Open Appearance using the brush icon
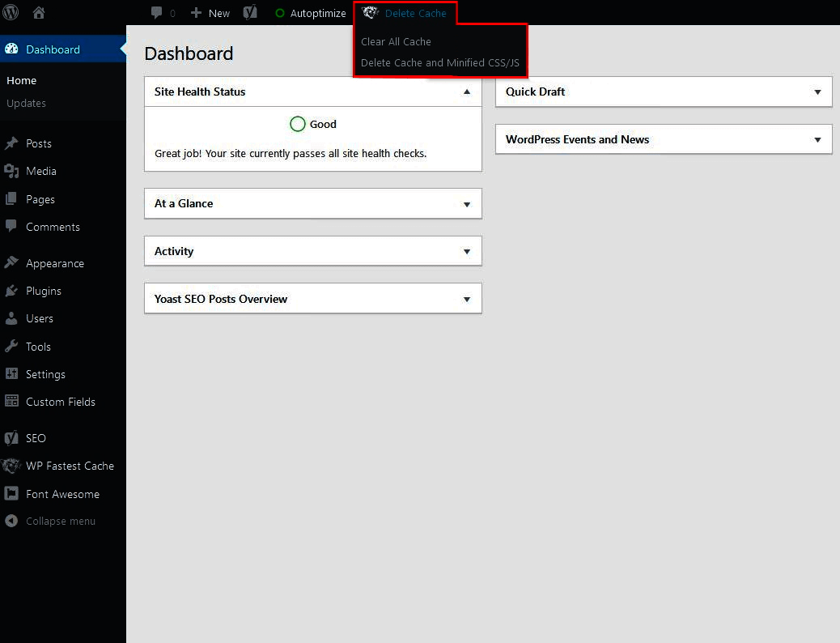This screenshot has height=643, width=840. pyautogui.click(x=13, y=262)
